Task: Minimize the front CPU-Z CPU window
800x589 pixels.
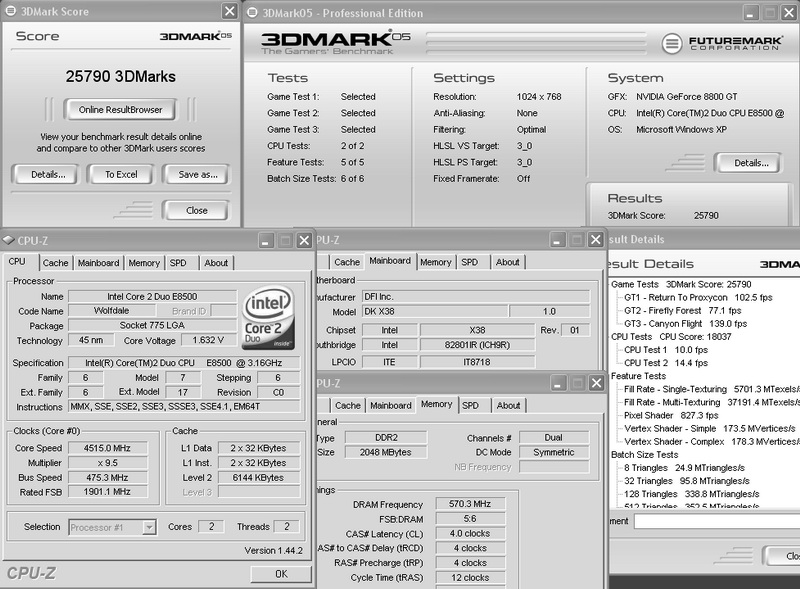Action: coord(265,240)
